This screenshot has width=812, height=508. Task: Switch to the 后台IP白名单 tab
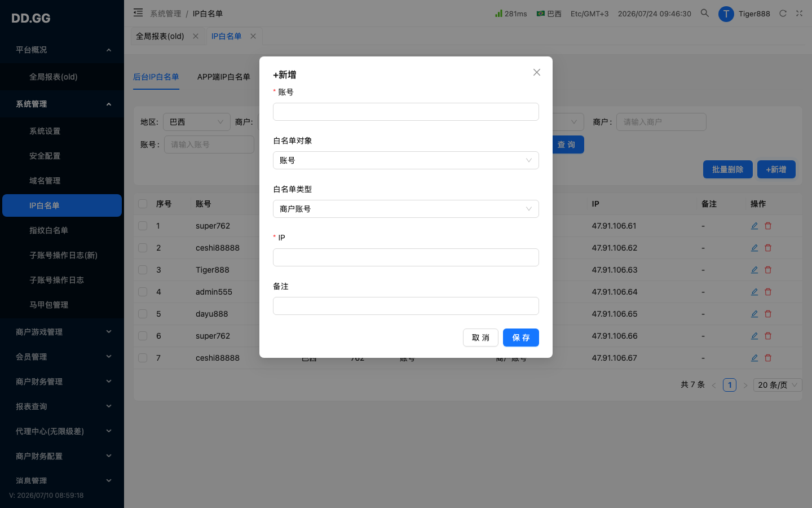click(x=156, y=77)
